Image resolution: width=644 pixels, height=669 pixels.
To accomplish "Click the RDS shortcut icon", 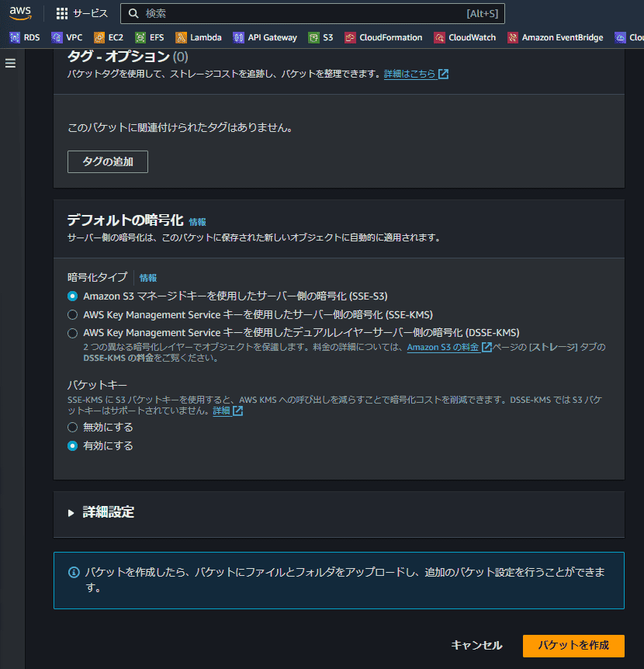I will pos(15,37).
